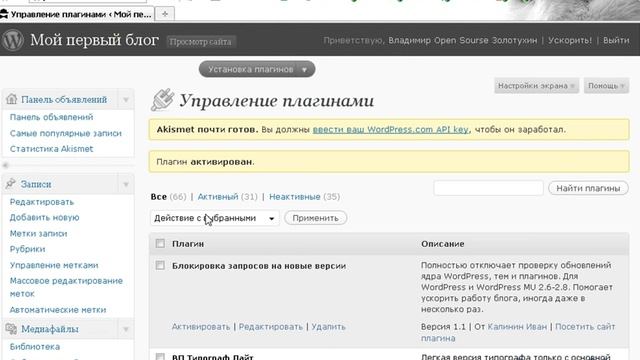Click the Медиафайлы menu header
This screenshot has height=360, width=640.
50,329
